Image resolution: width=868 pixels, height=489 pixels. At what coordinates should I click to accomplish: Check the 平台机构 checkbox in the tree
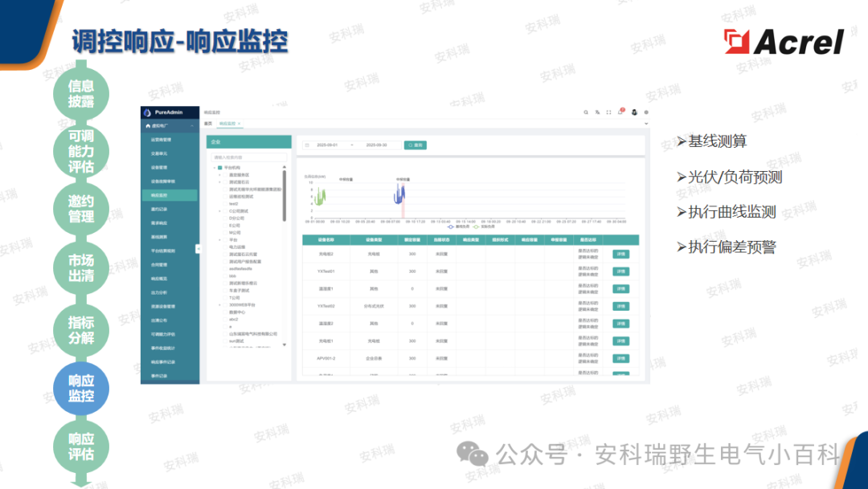click(219, 167)
